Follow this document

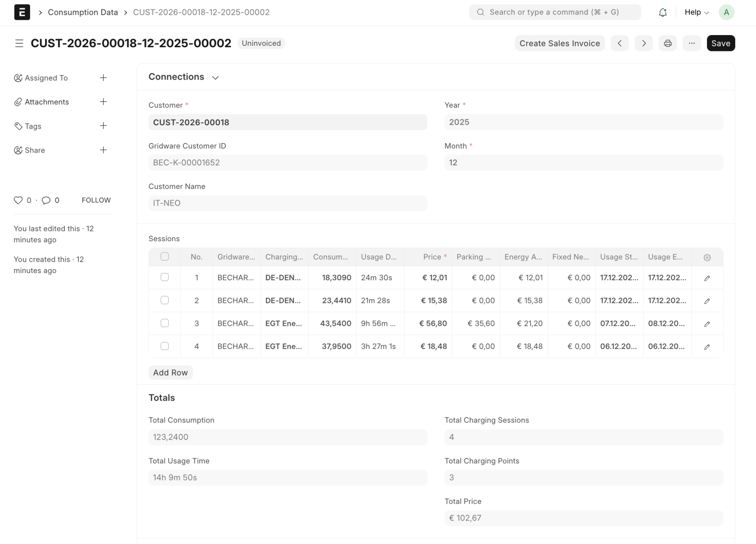[x=96, y=200]
